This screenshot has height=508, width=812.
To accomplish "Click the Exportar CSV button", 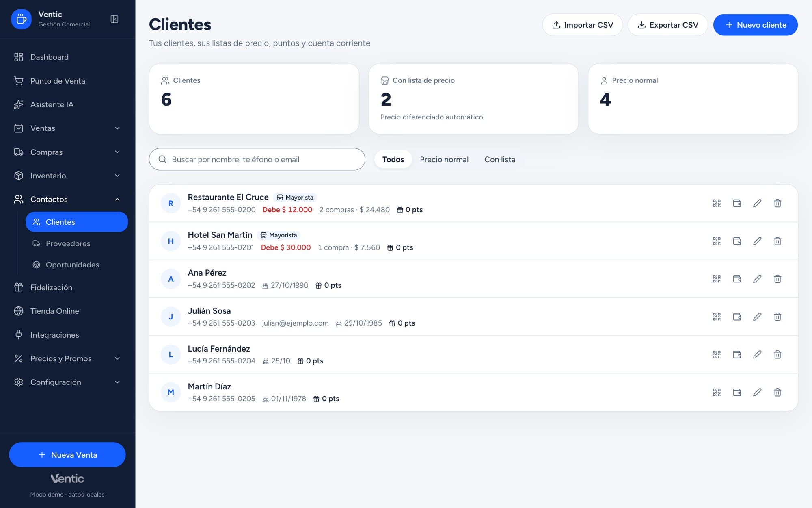I will 668,25.
